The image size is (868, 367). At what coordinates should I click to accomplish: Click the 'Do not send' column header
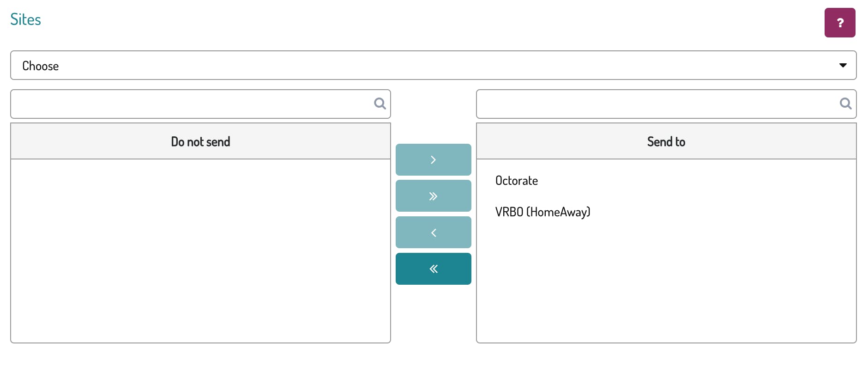click(x=200, y=141)
